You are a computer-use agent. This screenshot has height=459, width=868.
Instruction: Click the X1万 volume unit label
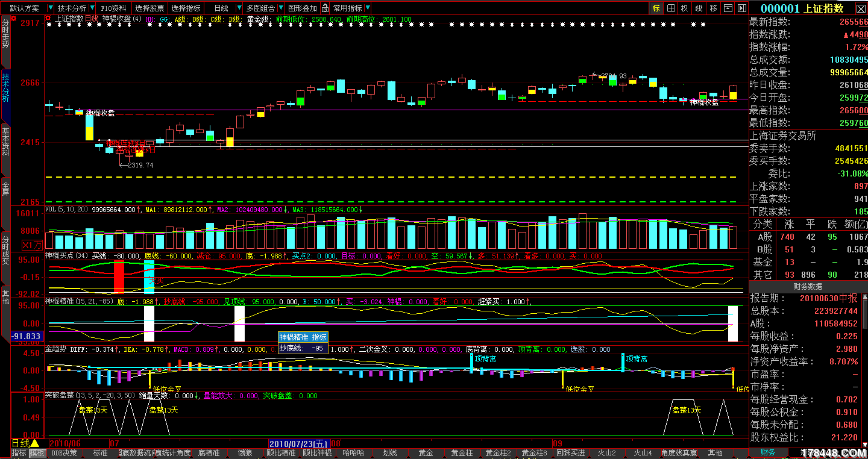[x=32, y=245]
